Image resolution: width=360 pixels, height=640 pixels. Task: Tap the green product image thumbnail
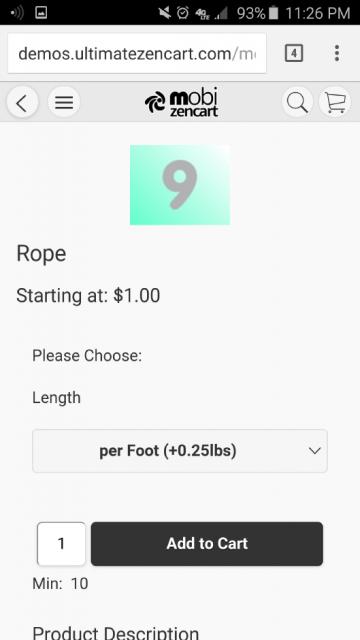[180, 185]
